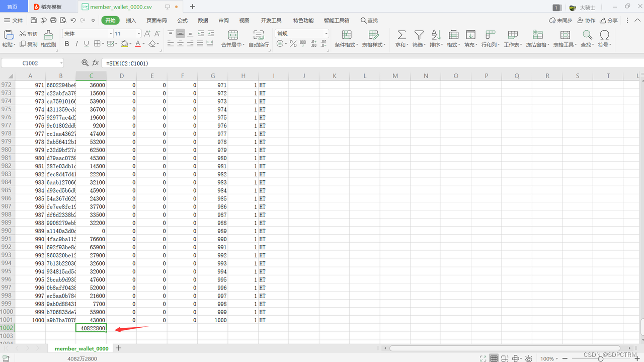Click the zoom slider handle in status bar
The height and width of the screenshot is (362, 644).
(x=600, y=358)
